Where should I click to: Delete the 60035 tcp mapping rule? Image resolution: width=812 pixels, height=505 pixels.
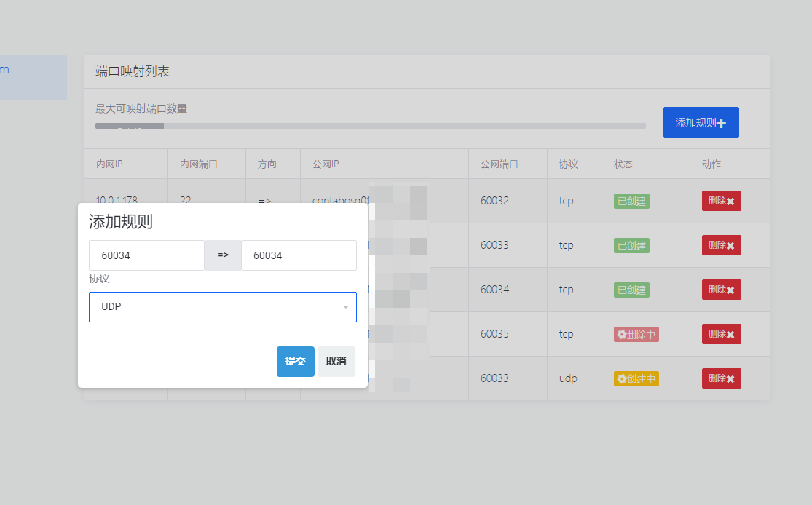pyautogui.click(x=722, y=334)
